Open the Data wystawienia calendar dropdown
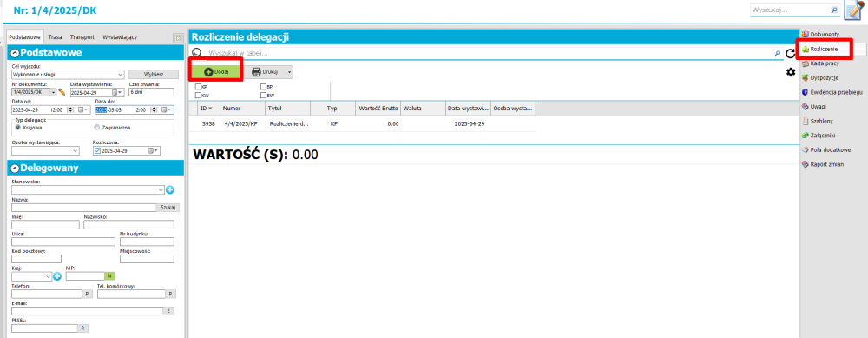This screenshot has width=868, height=338. (x=118, y=92)
